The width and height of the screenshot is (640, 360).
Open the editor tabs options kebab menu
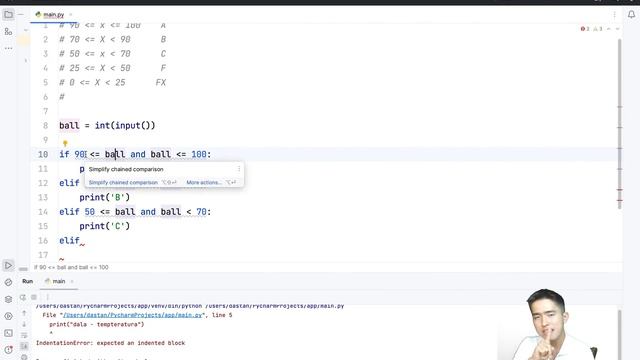pyautogui.click(x=614, y=15)
